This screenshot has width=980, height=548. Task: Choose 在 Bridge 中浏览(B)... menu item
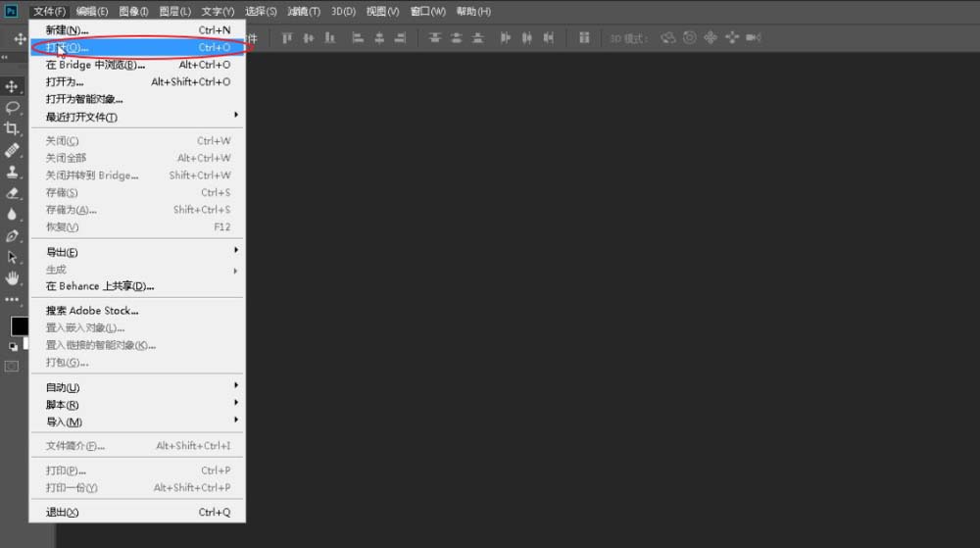[137, 65]
